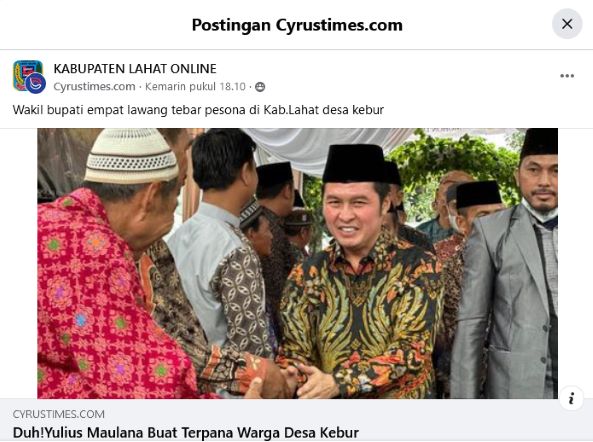Click the caption Wakil bupati empat lawang
Viewport: 593px width, 442px height.
[x=198, y=110]
